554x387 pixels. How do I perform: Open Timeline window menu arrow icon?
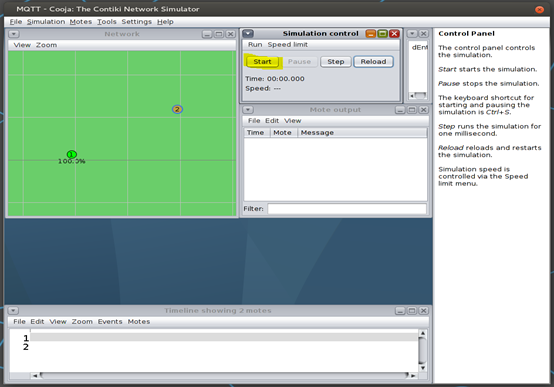[x=13, y=310]
